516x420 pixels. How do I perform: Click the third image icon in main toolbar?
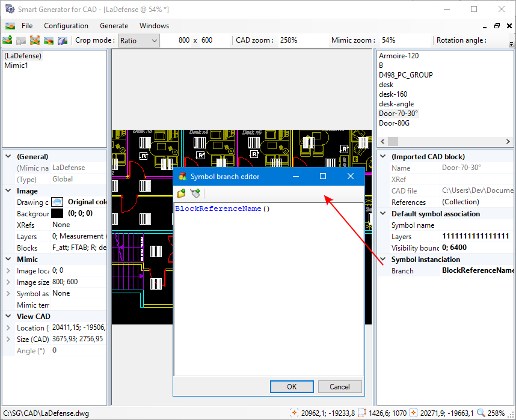point(35,40)
